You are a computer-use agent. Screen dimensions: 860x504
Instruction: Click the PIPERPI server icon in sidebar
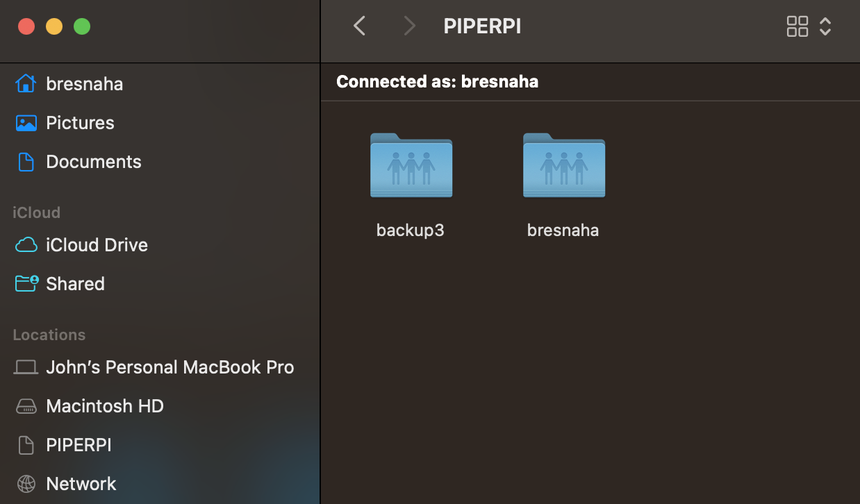(x=26, y=445)
